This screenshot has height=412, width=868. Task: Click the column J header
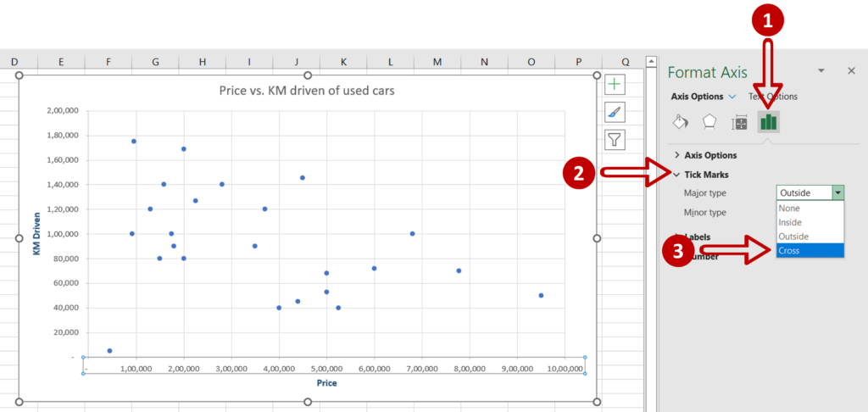[296, 62]
